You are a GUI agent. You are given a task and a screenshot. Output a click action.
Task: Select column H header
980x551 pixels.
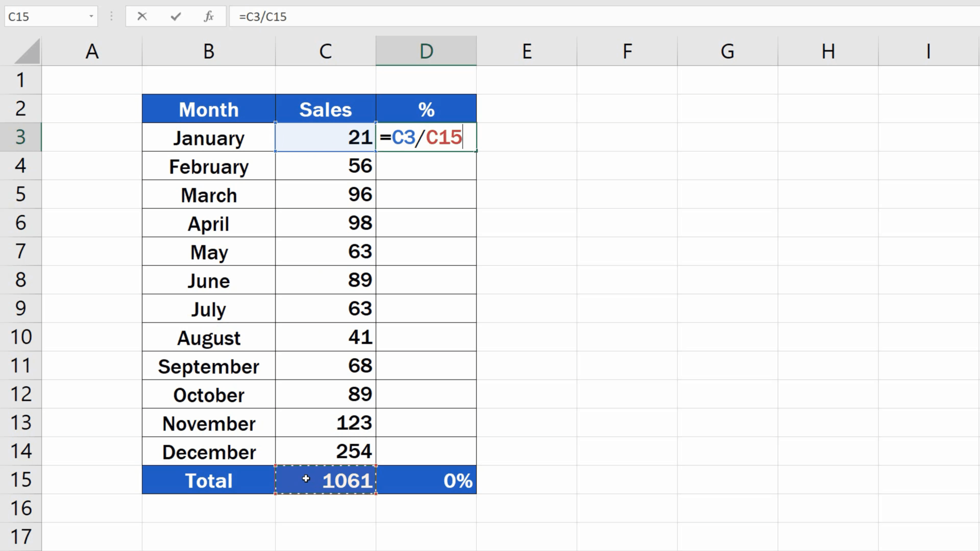(827, 51)
